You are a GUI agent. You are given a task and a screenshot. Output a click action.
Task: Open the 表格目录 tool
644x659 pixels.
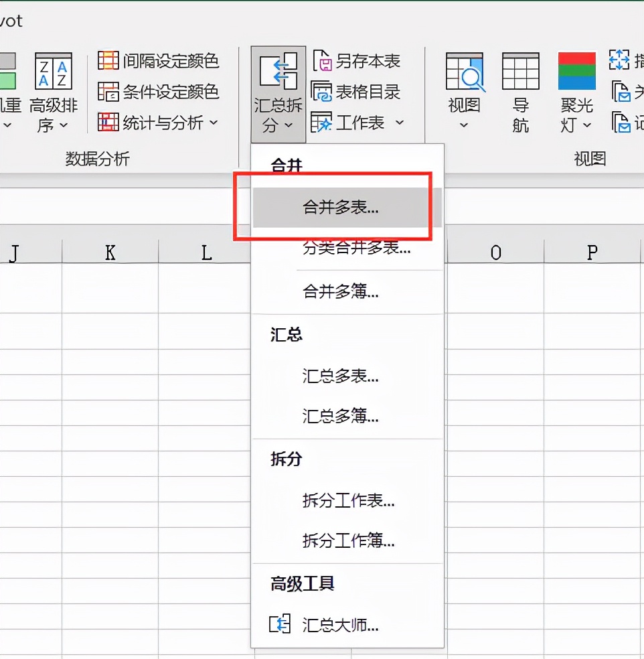(356, 92)
